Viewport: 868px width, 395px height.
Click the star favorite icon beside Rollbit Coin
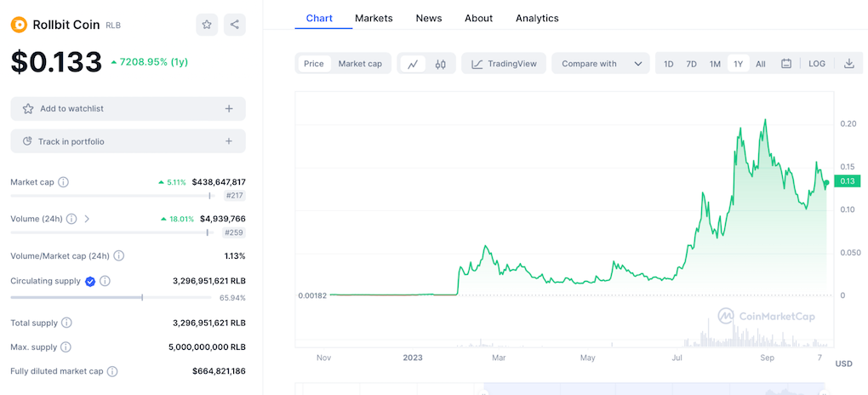coord(207,25)
